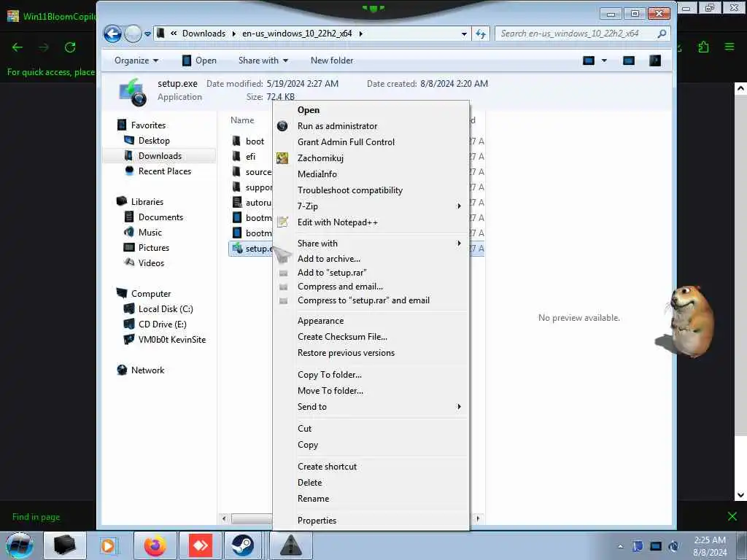Select Open in the context menu

pyautogui.click(x=371, y=110)
